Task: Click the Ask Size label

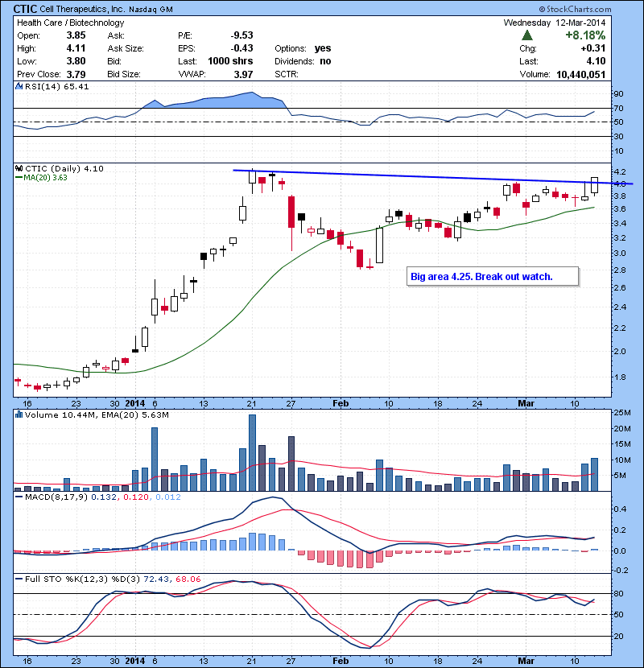Action: [x=126, y=48]
